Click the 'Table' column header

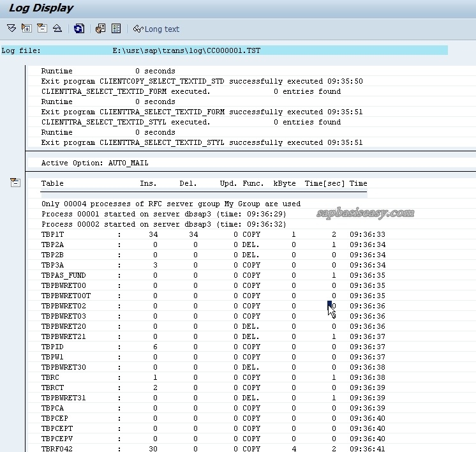[x=52, y=183]
